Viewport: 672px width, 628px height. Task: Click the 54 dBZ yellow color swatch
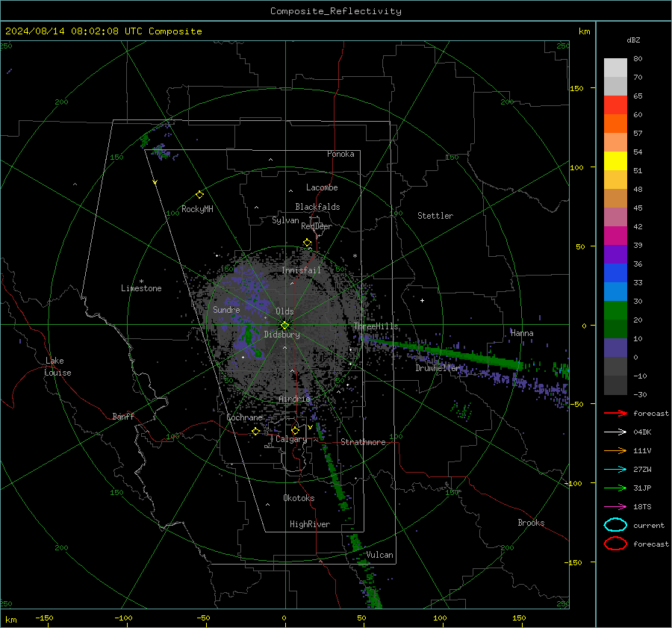(x=615, y=161)
